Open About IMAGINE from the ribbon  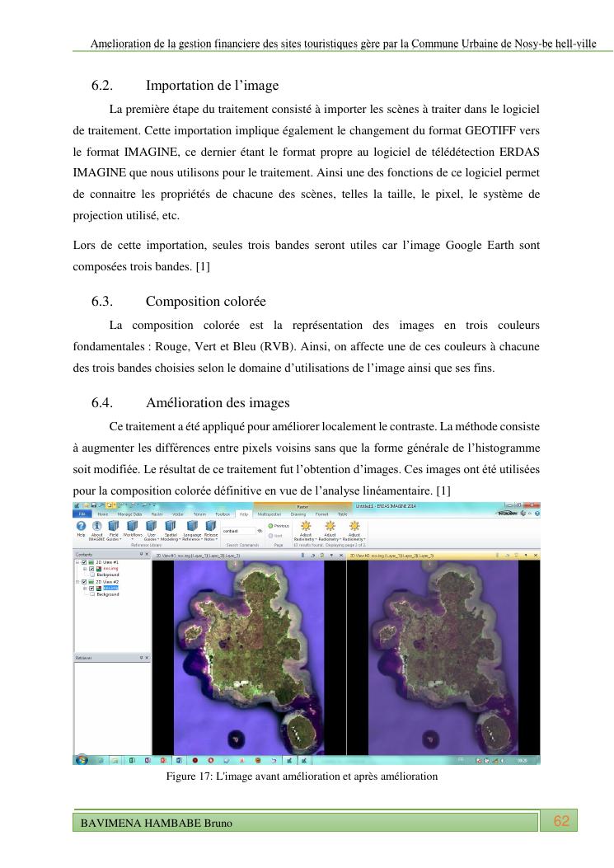[96, 525]
